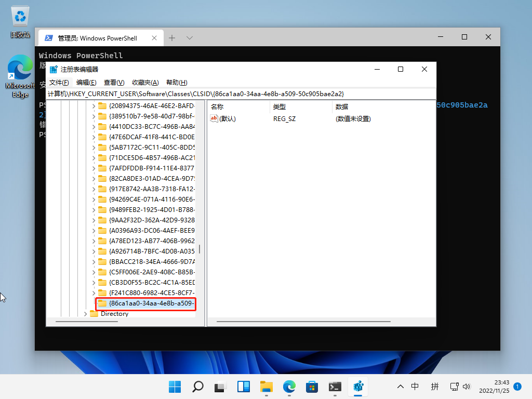
Task: Select the (默认) string value icon
Action: 214,118
